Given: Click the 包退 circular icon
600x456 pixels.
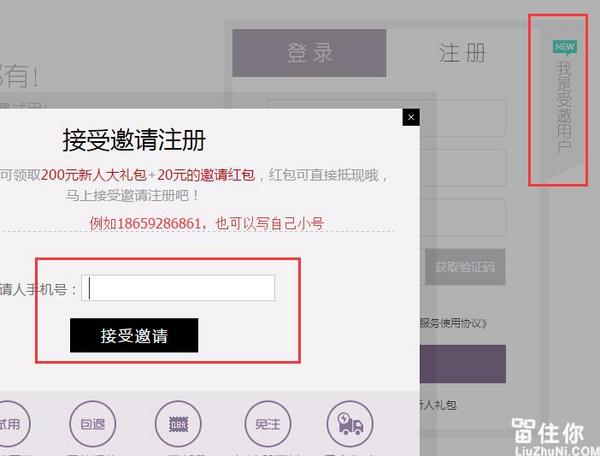Looking at the screenshot, I should [x=92, y=424].
